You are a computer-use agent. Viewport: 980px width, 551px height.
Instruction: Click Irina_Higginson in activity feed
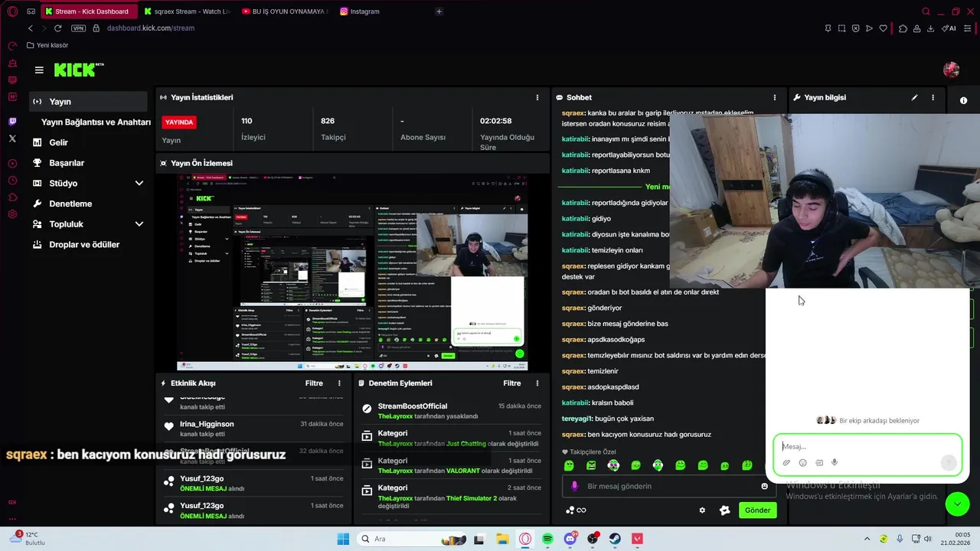(x=207, y=424)
